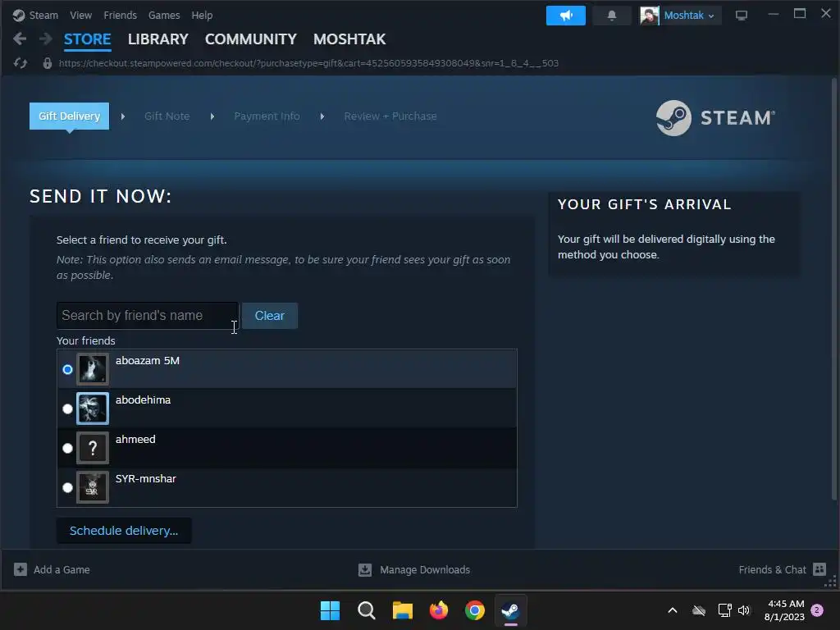Go back with the left arrow
The width and height of the screenshot is (840, 630).
pyautogui.click(x=20, y=39)
